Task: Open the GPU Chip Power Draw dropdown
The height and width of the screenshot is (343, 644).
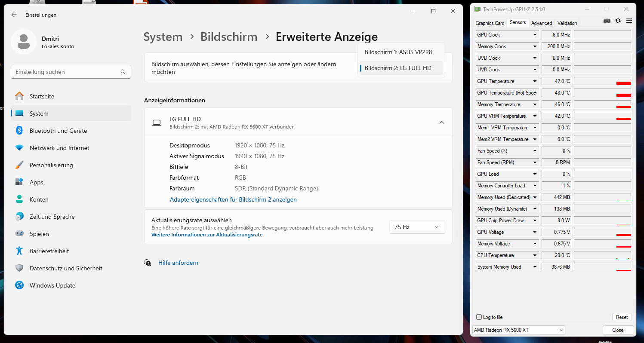Action: click(535, 220)
